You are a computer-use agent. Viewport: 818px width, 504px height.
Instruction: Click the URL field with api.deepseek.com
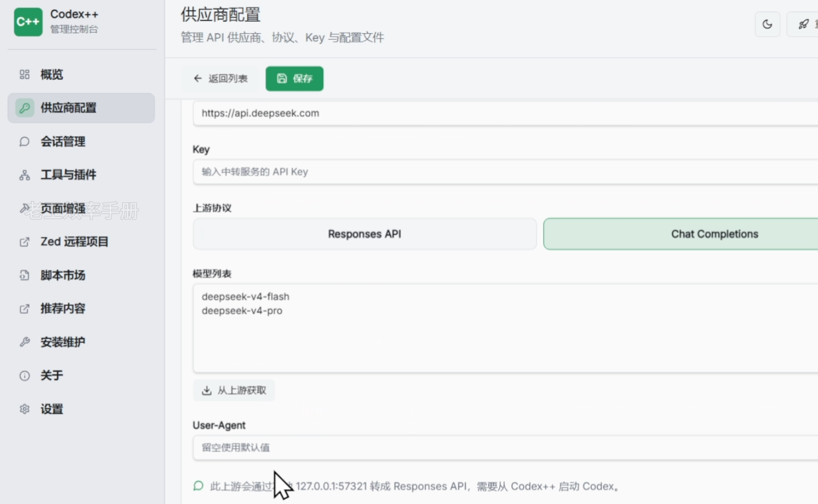pos(505,113)
